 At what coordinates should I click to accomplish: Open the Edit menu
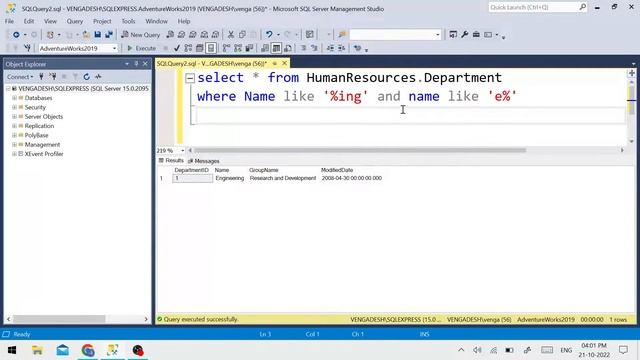[29, 21]
